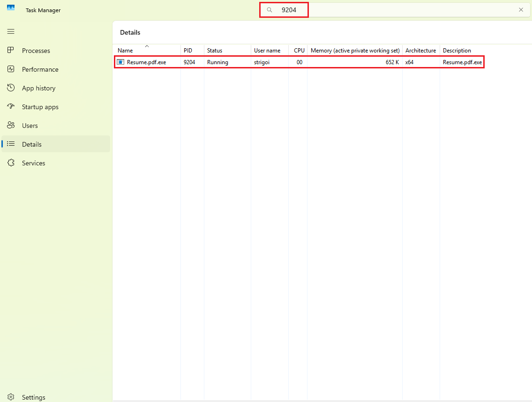This screenshot has height=402, width=532.
Task: Click the Details panel title
Action: click(x=130, y=32)
